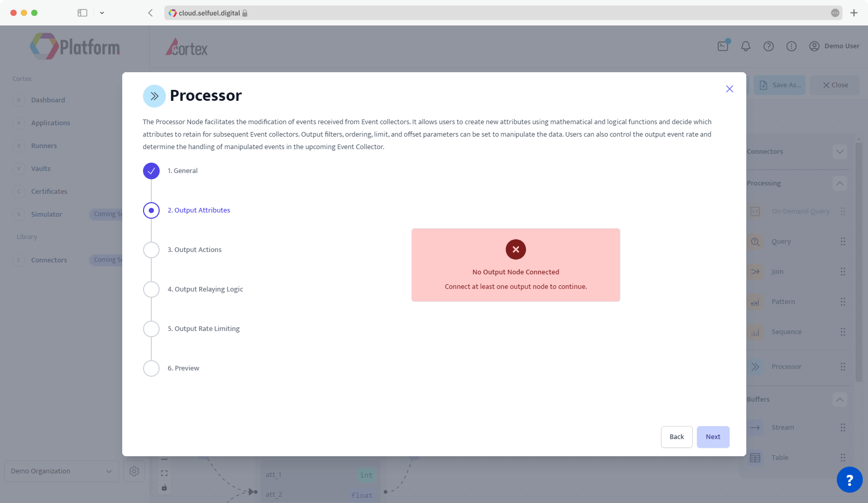Image resolution: width=868 pixels, height=503 pixels.
Task: Click the Processor double-chevron header icon
Action: click(154, 96)
